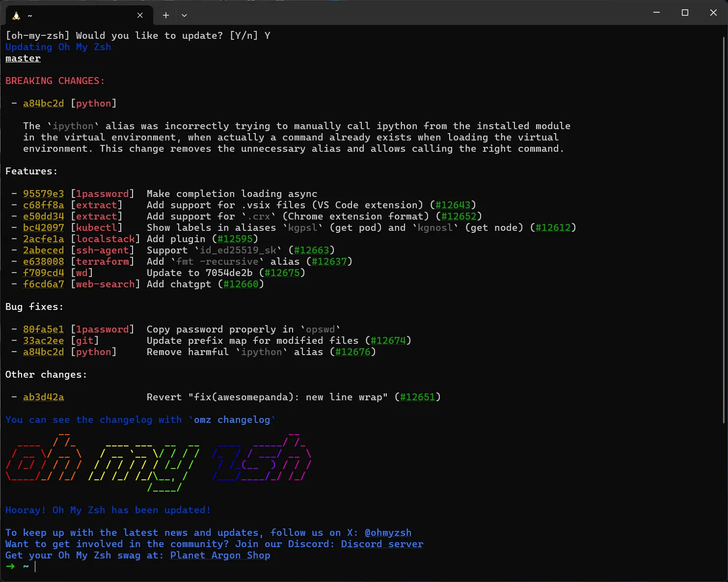Open commit link 2abeced
The width and height of the screenshot is (728, 582).
point(43,250)
